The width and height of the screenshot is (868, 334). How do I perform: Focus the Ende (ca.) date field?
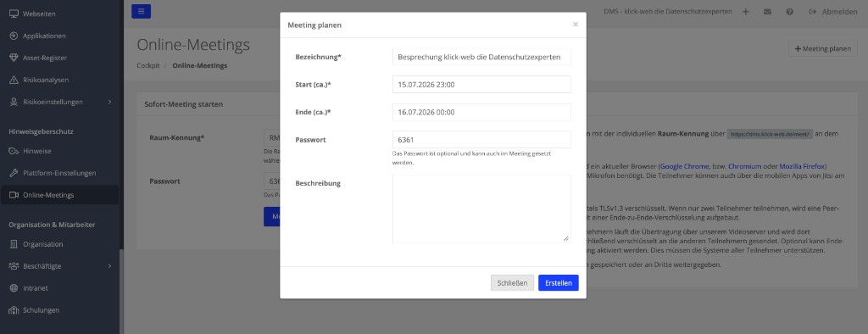(x=481, y=112)
